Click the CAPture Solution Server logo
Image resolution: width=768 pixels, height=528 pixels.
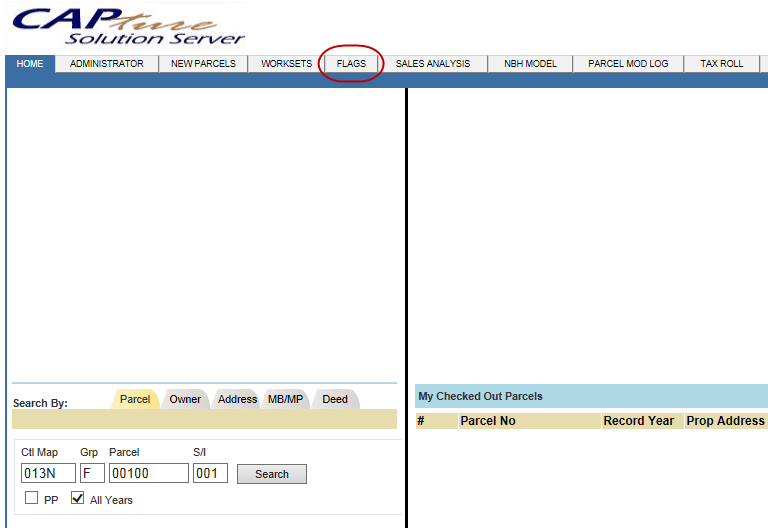click(x=128, y=26)
